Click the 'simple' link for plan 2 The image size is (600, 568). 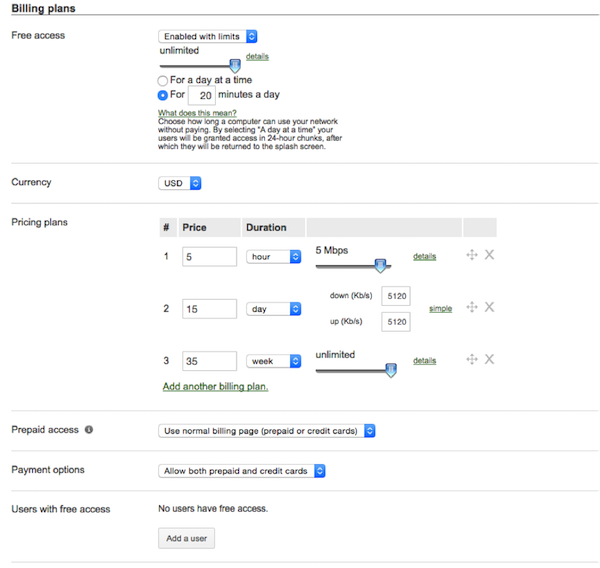(440, 308)
